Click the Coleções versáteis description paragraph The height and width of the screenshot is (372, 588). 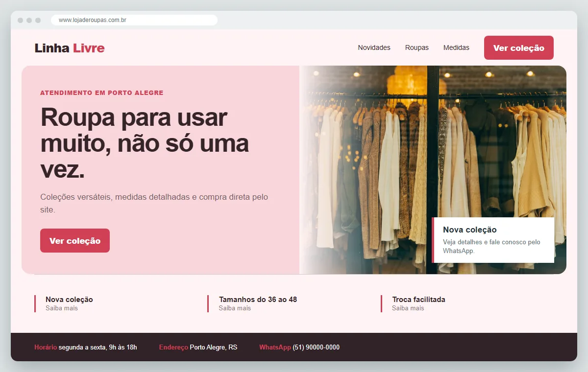[x=154, y=203]
